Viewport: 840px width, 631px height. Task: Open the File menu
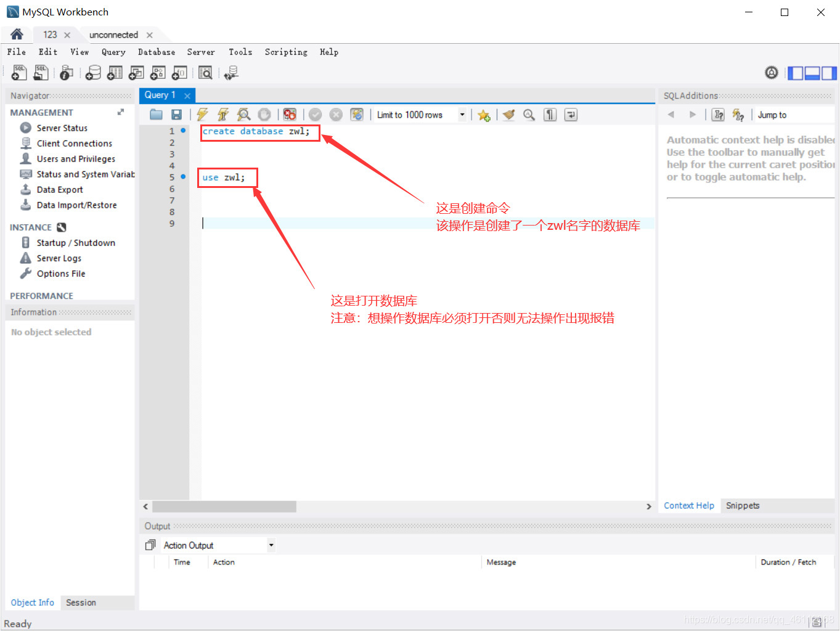pyautogui.click(x=17, y=52)
